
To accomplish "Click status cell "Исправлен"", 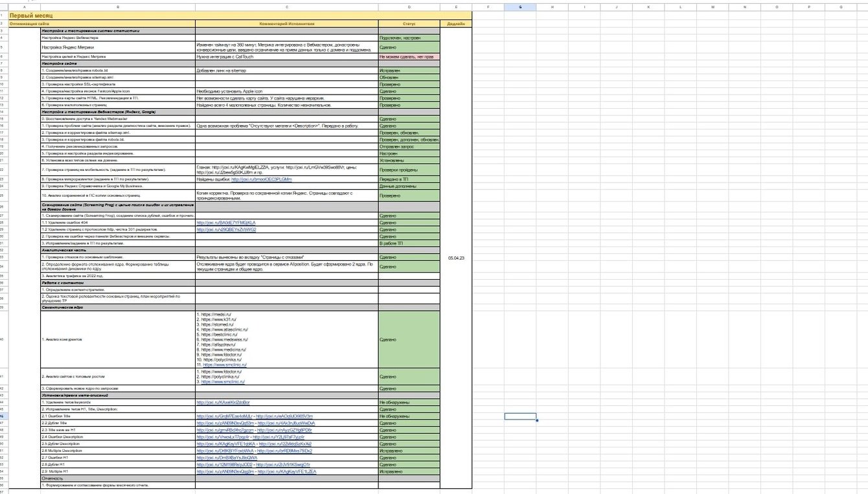I will pyautogui.click(x=409, y=70).
